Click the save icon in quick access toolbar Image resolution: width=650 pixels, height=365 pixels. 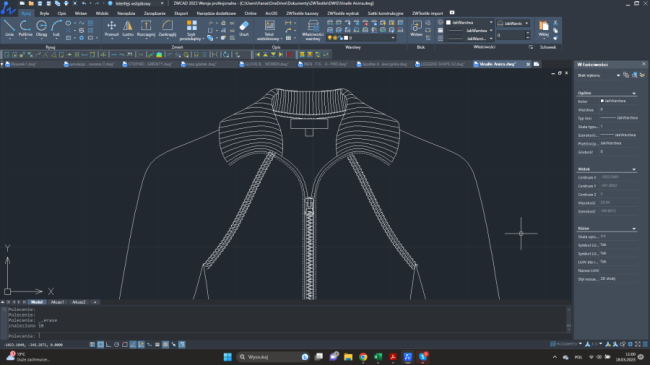40,3
